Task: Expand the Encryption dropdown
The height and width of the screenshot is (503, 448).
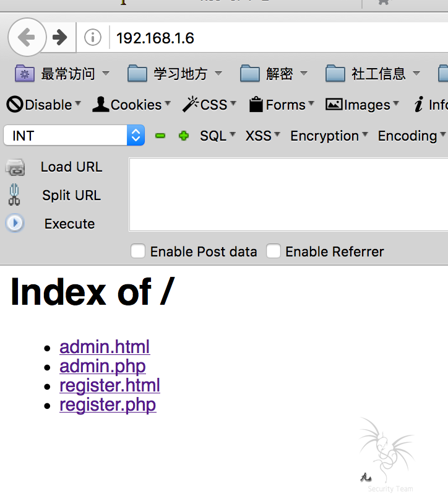Action: (x=329, y=136)
